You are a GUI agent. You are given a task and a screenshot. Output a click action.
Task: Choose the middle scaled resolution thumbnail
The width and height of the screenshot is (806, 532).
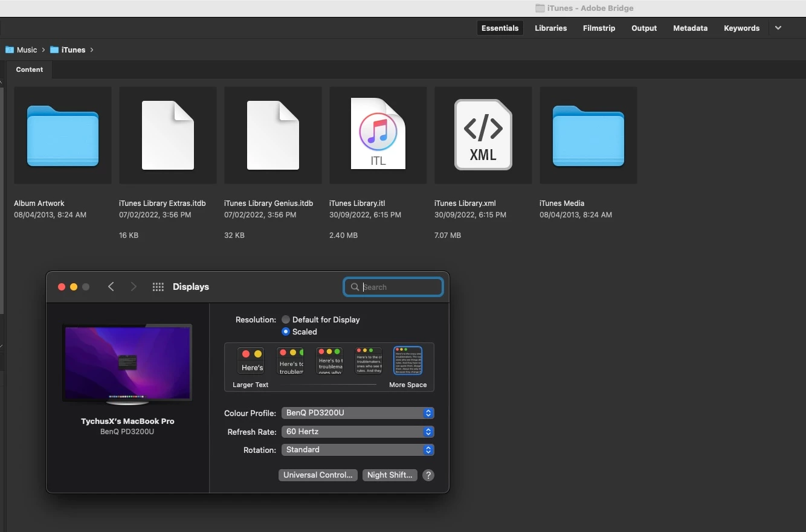330,361
